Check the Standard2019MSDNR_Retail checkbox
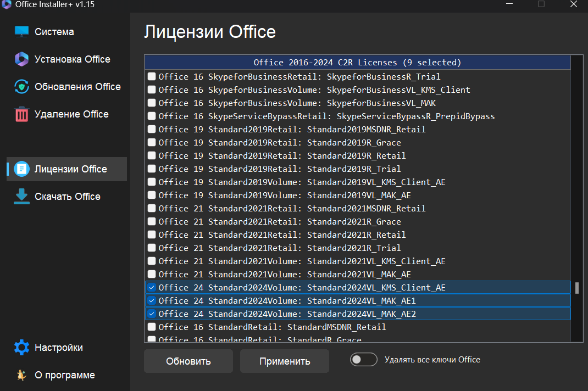The width and height of the screenshot is (588, 391). click(152, 129)
